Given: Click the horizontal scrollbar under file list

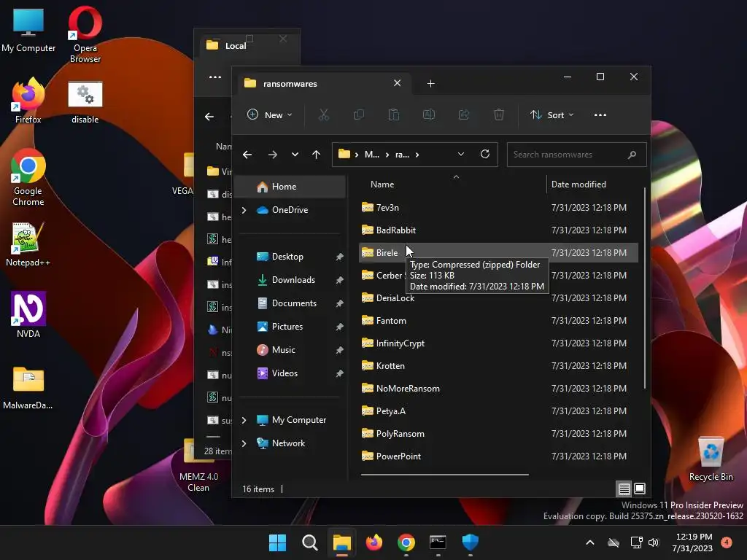Looking at the screenshot, I should click(x=444, y=474).
